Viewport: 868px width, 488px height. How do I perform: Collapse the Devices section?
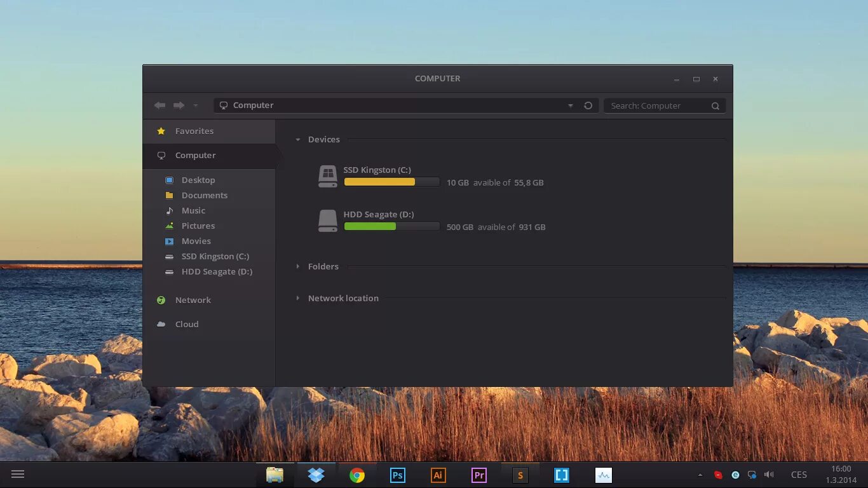(x=297, y=139)
